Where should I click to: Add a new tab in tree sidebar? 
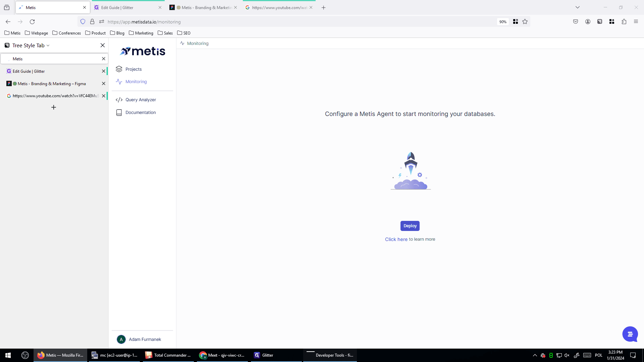pyautogui.click(x=54, y=107)
